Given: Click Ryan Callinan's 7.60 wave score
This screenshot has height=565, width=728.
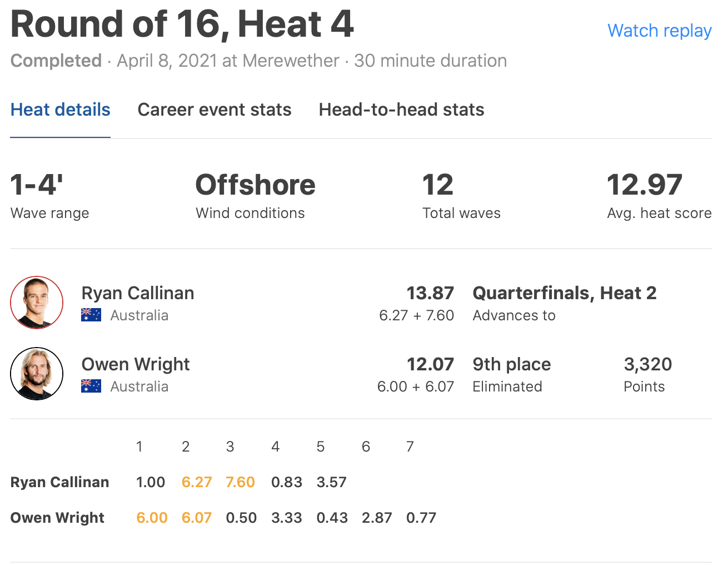Looking at the screenshot, I should coord(240,482).
